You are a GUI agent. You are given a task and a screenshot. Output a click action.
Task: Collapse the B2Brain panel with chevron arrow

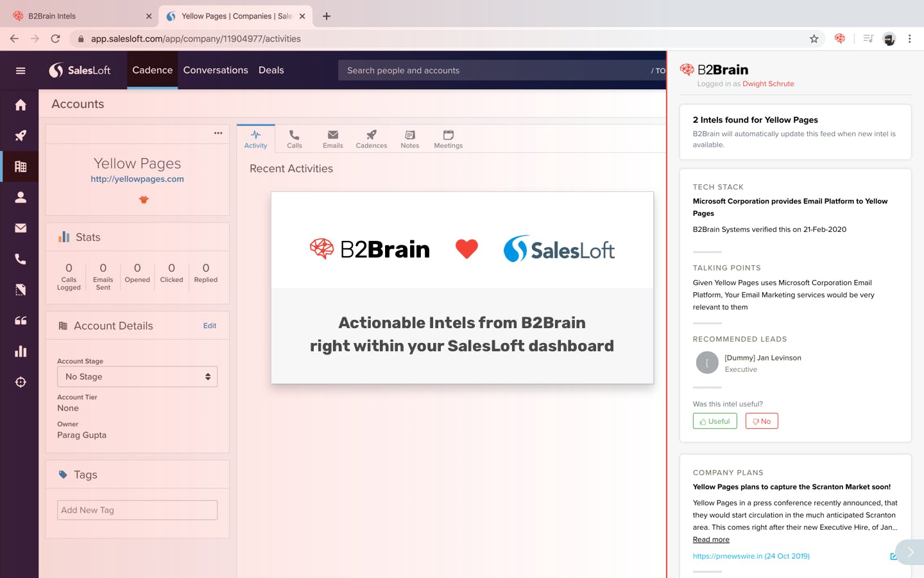pyautogui.click(x=910, y=552)
